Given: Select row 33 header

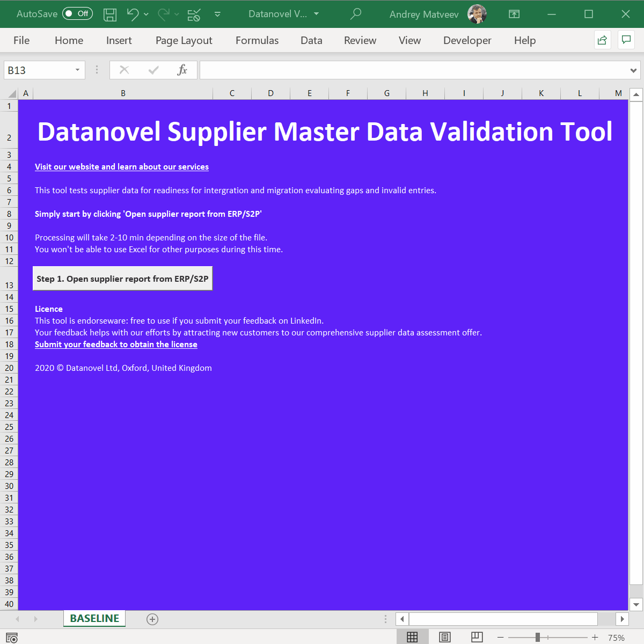Looking at the screenshot, I should pos(9,522).
